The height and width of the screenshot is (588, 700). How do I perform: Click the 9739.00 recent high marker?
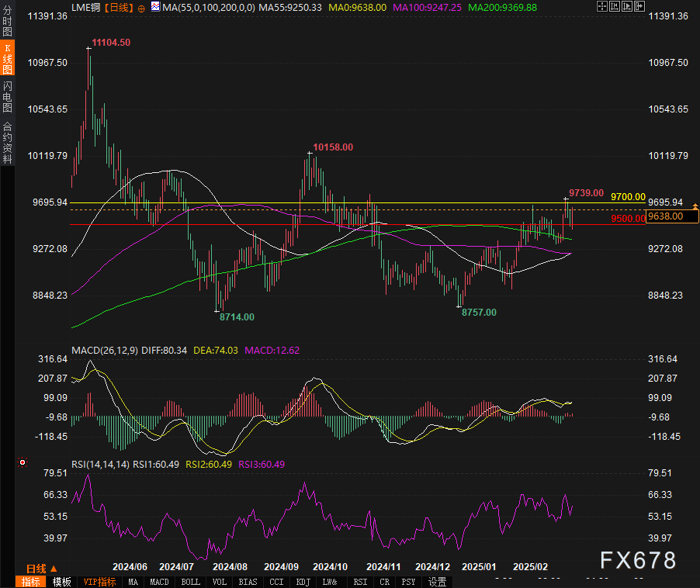point(586,192)
